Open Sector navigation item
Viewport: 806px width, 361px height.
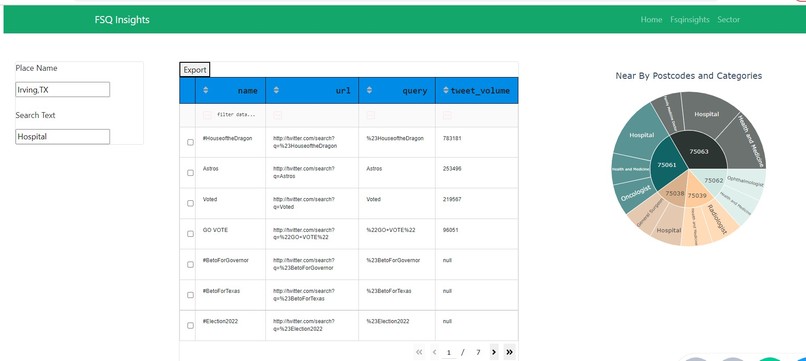pyautogui.click(x=729, y=20)
